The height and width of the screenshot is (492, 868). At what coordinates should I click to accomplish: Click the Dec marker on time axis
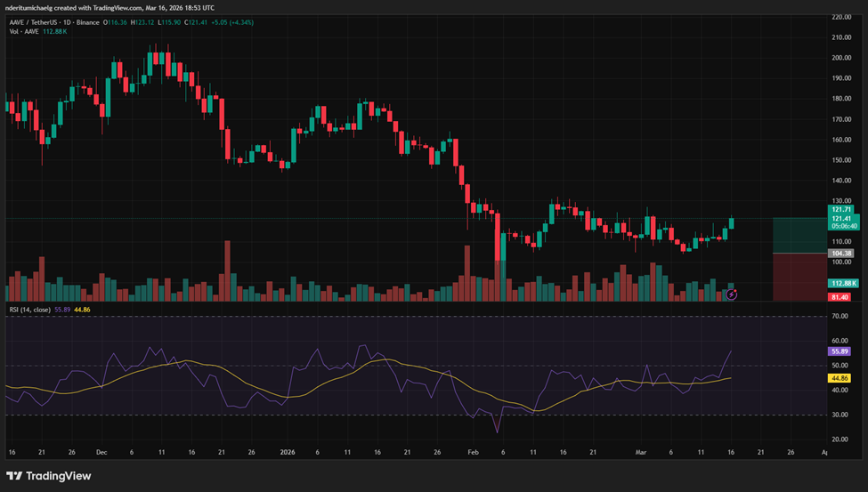100,452
